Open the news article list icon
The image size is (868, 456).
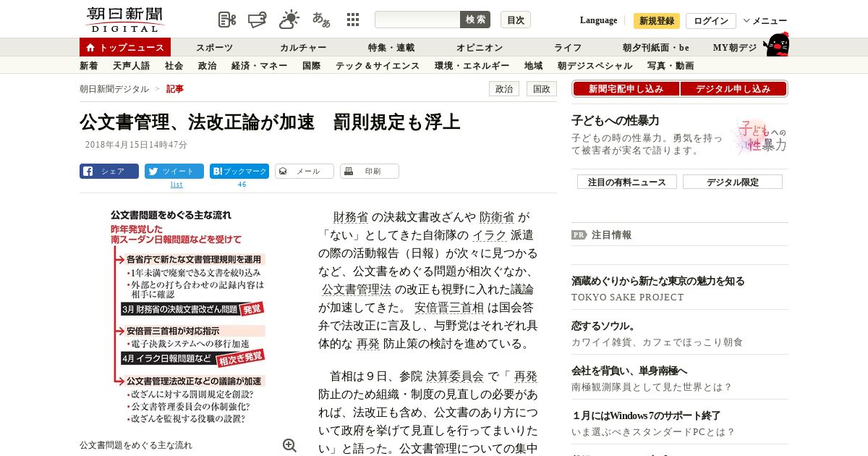tap(227, 20)
